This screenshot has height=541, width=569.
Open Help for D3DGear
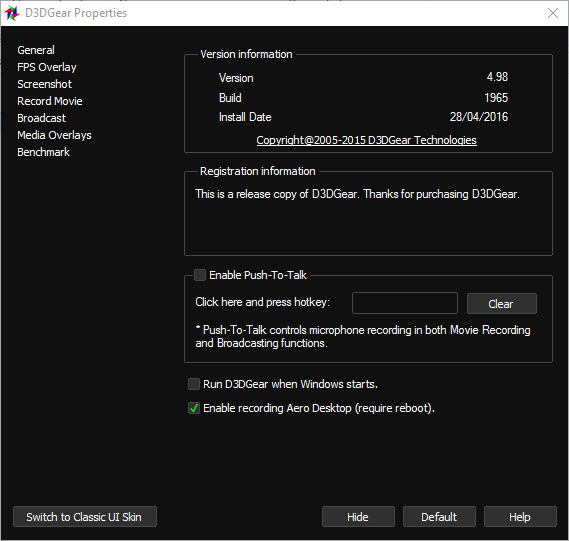[520, 517]
